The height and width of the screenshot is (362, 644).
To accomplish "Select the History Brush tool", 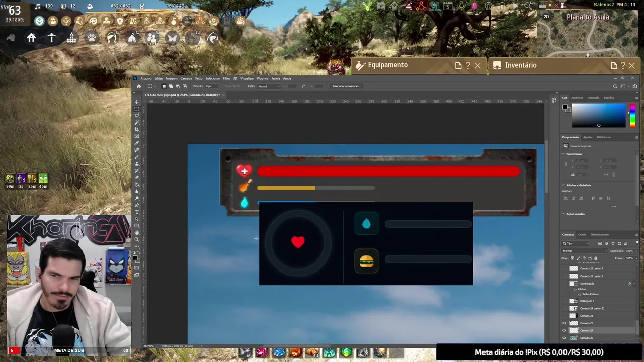I will click(137, 170).
